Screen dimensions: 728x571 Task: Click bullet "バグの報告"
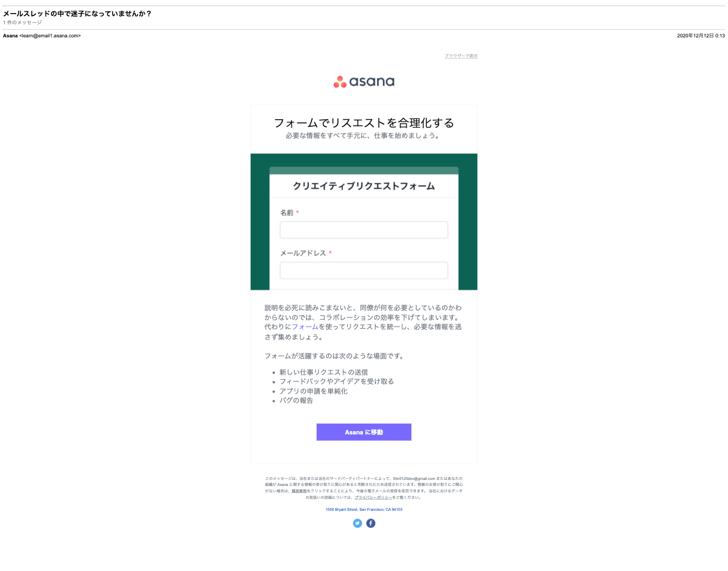click(296, 400)
